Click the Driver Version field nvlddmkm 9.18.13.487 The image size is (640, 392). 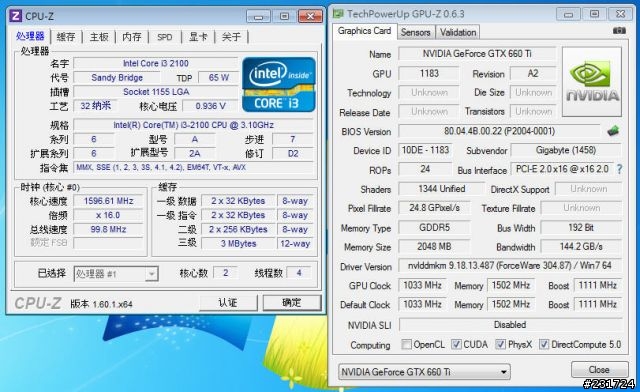(510, 265)
